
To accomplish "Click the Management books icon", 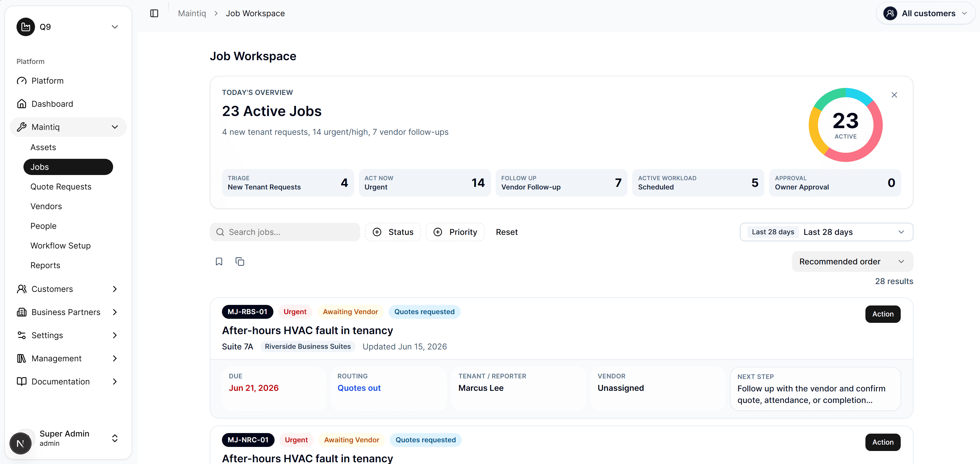I will pyautogui.click(x=22, y=359).
